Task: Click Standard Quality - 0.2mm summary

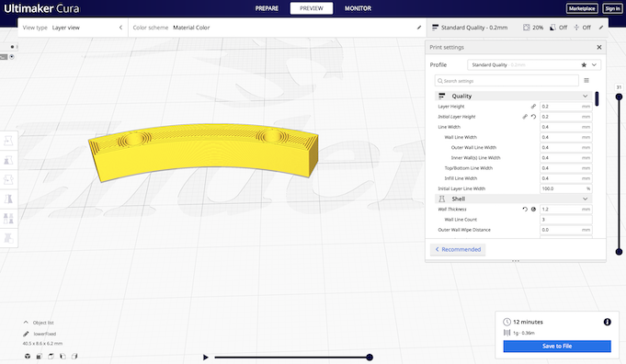Action: 470,28
